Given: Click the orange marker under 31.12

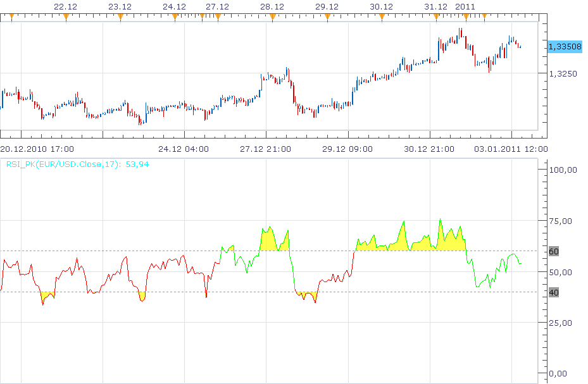Looking at the screenshot, I should [436, 16].
